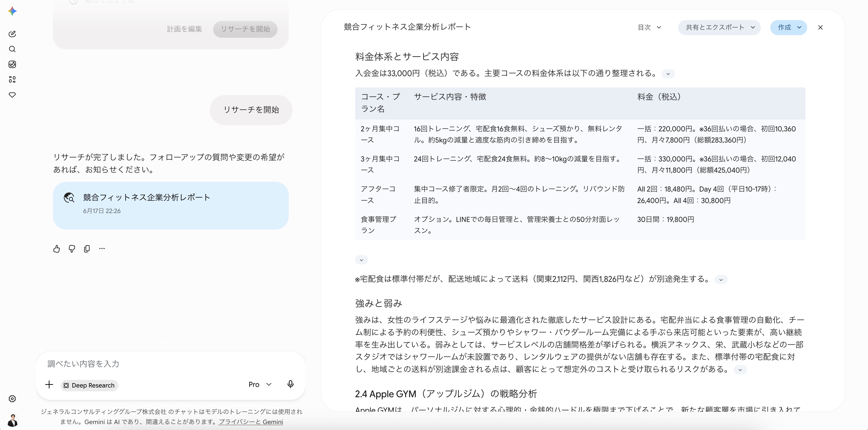Click the greyed リサーチを開始 button
The width and height of the screenshot is (868, 430).
[245, 29]
